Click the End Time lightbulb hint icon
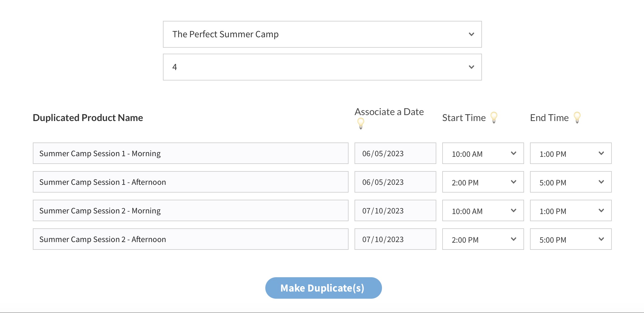 (577, 117)
